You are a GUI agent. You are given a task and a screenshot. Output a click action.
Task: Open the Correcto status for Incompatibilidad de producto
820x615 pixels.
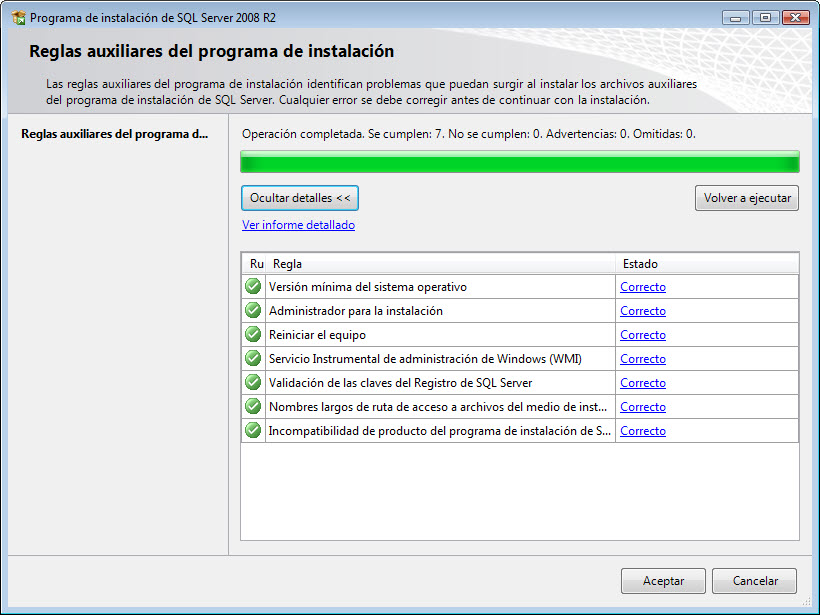pos(643,431)
